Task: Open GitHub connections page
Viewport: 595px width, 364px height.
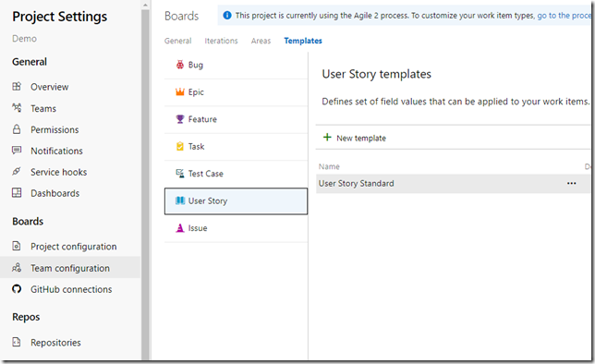Action: (x=71, y=289)
